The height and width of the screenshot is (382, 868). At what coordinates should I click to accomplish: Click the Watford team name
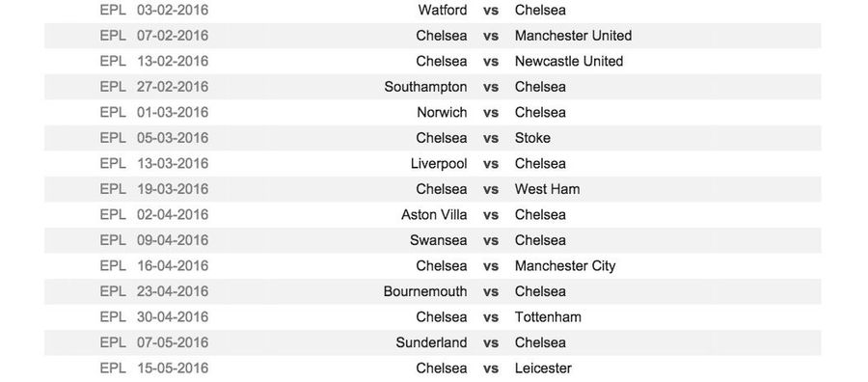443,10
